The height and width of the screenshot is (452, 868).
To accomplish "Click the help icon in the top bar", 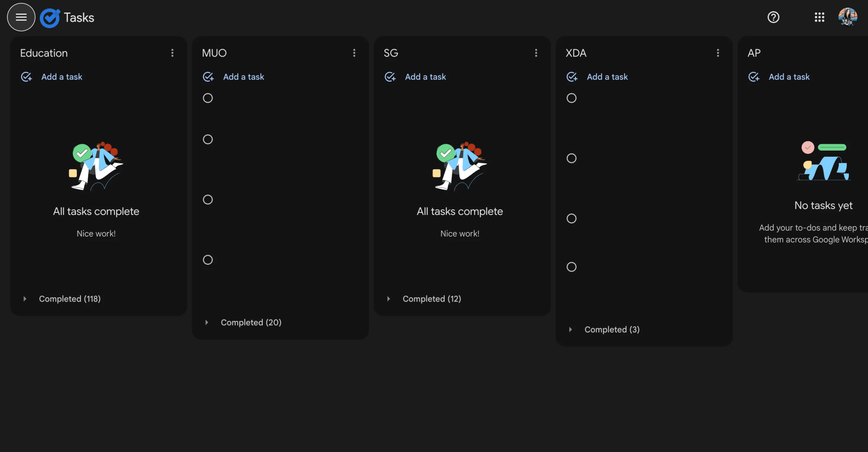I will [x=773, y=17].
